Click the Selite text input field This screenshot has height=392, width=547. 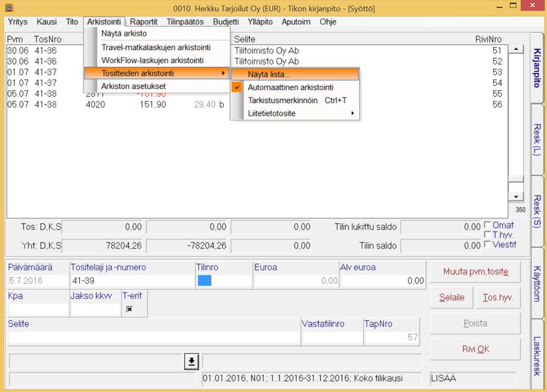coord(154,337)
